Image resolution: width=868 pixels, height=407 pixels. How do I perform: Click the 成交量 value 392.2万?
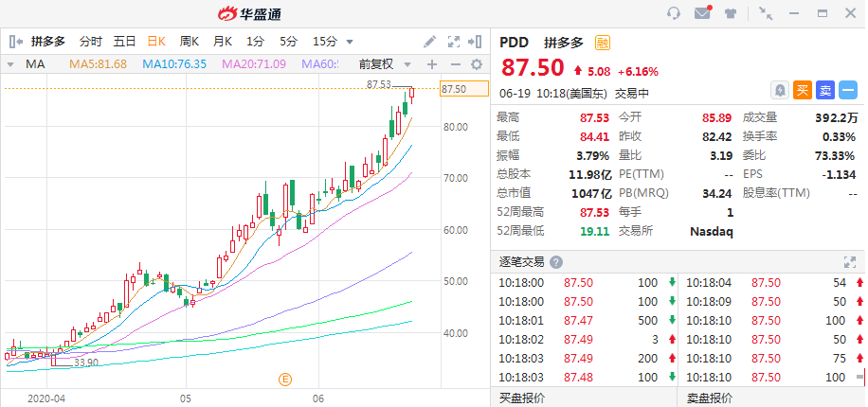(837, 117)
